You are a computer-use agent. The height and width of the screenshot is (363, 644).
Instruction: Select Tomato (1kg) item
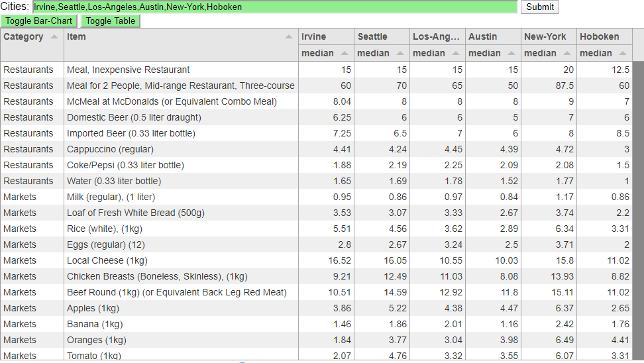[93, 356]
